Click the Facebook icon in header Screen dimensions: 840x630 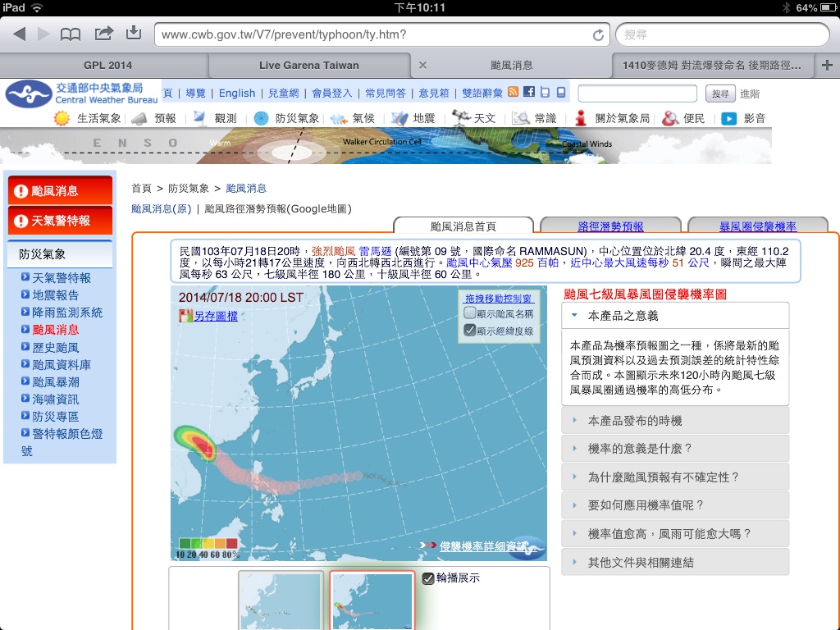point(529,92)
